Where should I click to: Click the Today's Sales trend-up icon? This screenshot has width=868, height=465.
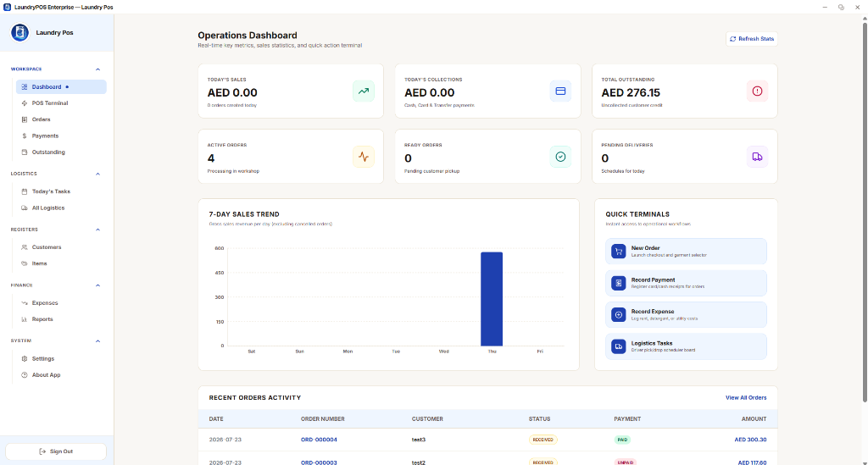[x=364, y=91]
